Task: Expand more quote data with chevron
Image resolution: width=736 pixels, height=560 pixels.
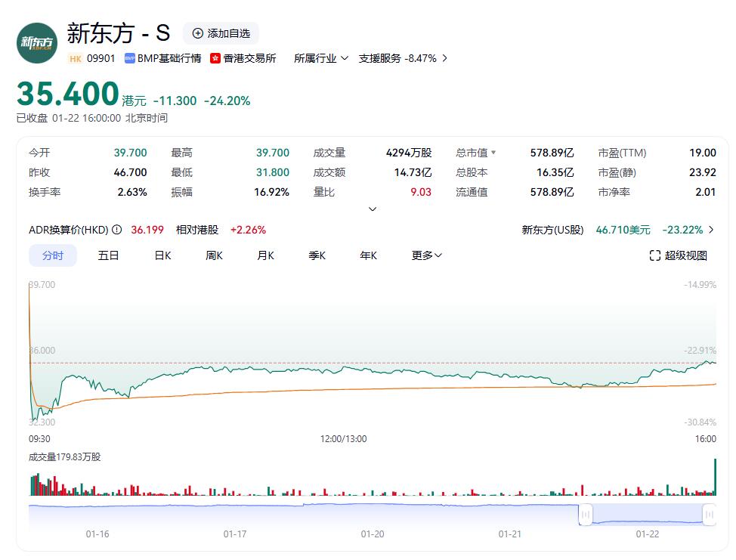Action: pyautogui.click(x=372, y=209)
